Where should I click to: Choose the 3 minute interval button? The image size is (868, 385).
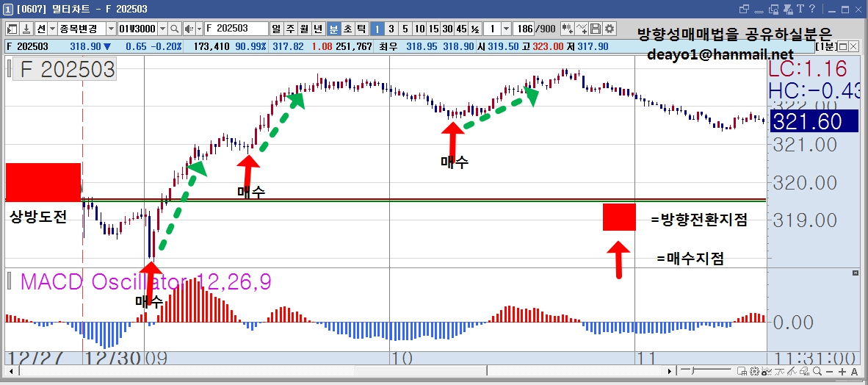click(391, 29)
